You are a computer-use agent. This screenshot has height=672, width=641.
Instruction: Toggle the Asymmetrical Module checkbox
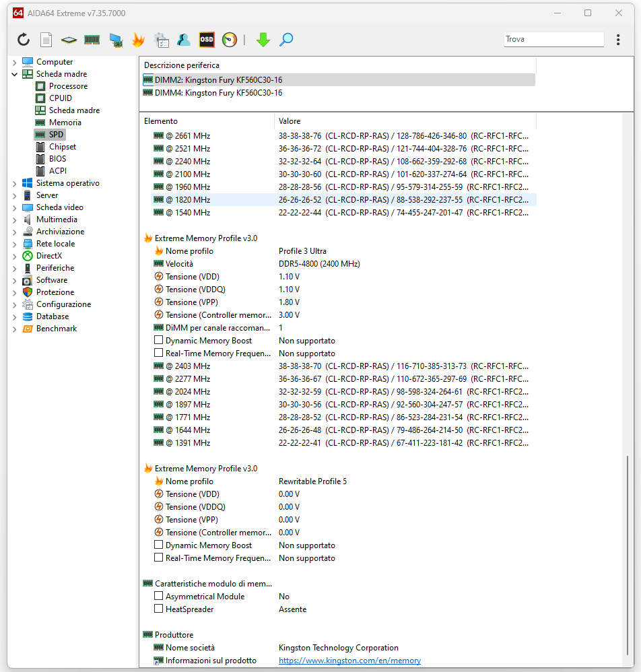click(x=158, y=596)
